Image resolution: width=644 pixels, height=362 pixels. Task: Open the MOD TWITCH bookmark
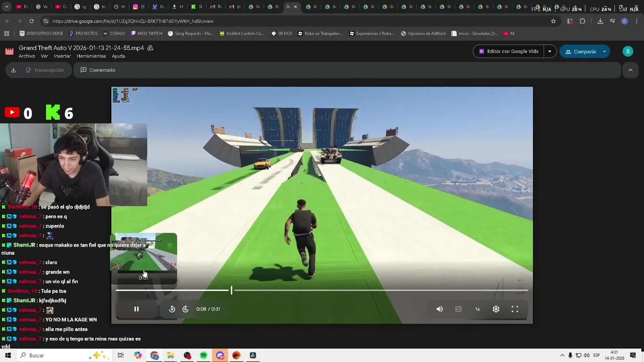pos(146,33)
